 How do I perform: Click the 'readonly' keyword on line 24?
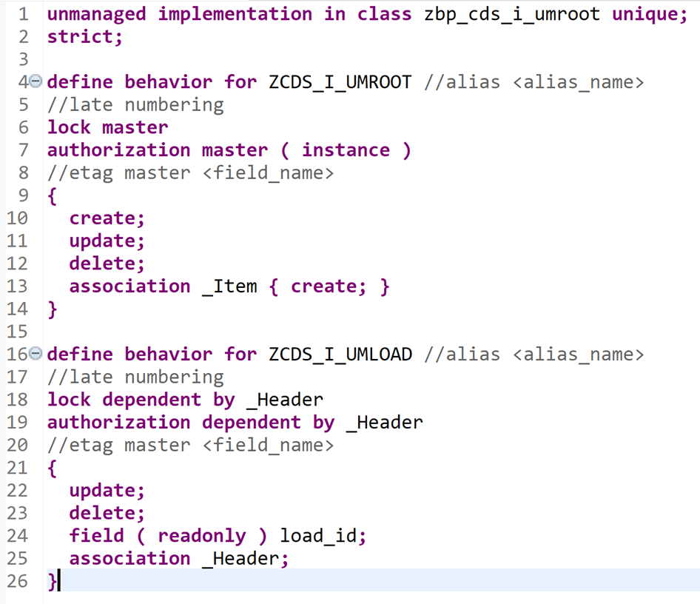click(201, 536)
